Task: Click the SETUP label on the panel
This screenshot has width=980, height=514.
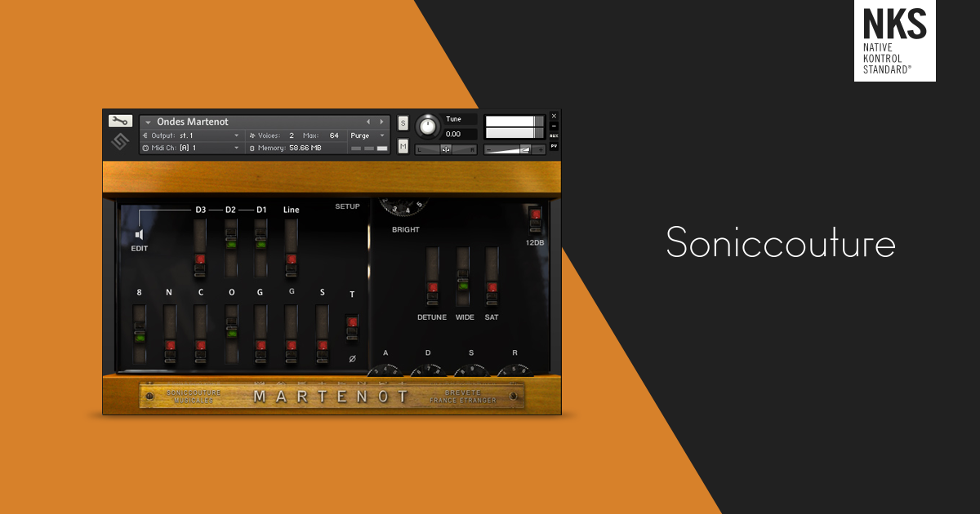Action: 347,206
